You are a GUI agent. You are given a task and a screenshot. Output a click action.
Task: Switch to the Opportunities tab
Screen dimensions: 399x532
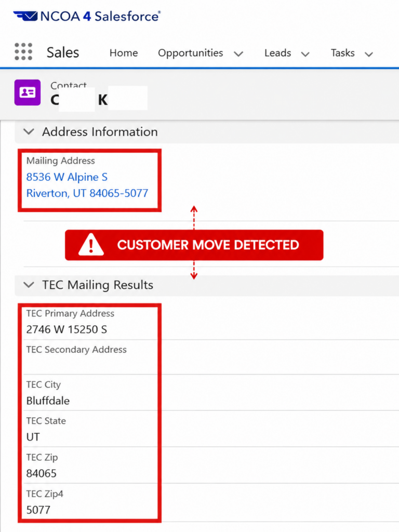click(190, 53)
